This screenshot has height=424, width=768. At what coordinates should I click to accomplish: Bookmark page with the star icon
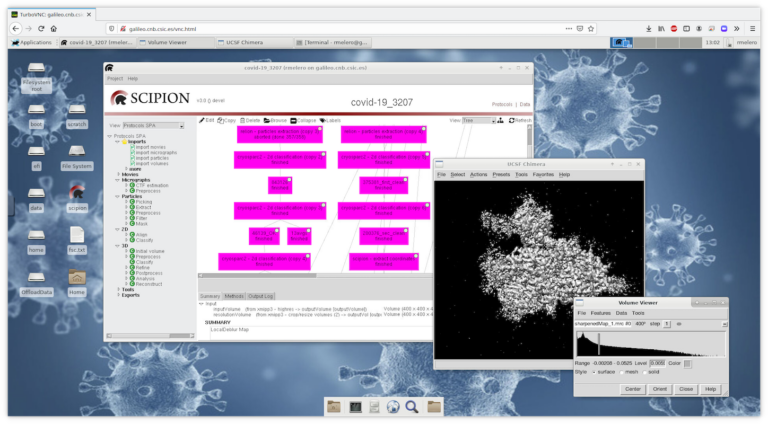(591, 29)
